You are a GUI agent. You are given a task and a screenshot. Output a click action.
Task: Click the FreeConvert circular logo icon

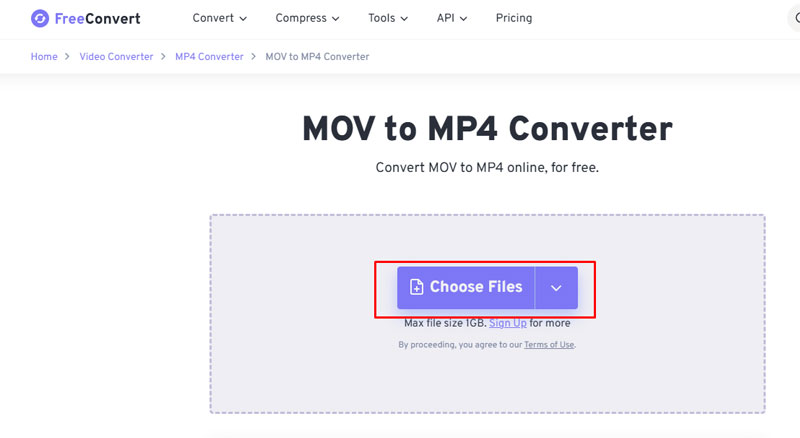[40, 18]
